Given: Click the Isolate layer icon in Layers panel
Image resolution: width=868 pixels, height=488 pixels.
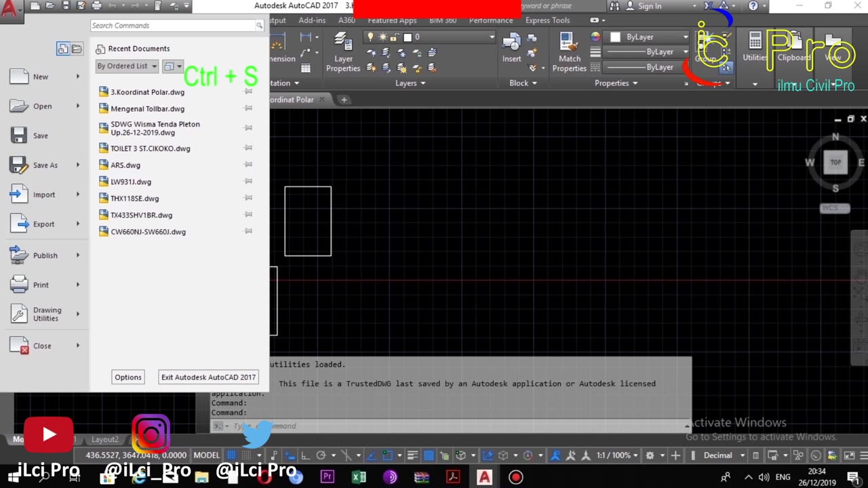Looking at the screenshot, I should [x=386, y=52].
